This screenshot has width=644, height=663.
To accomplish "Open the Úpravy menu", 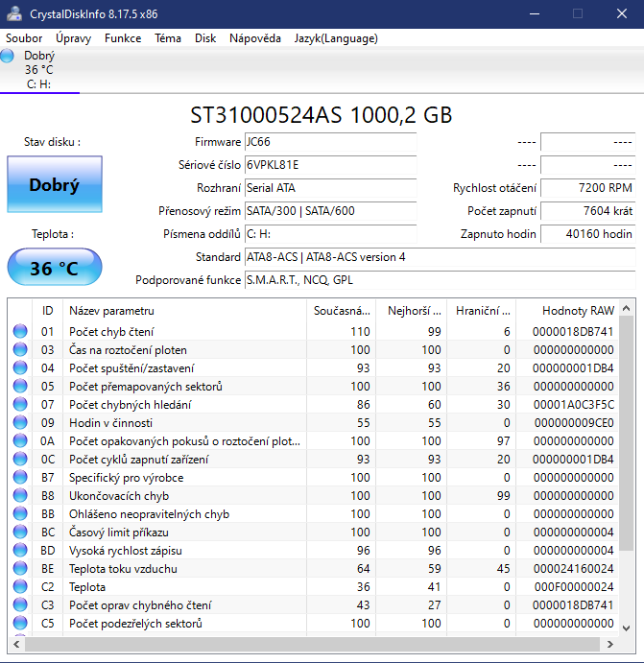I will tap(74, 38).
